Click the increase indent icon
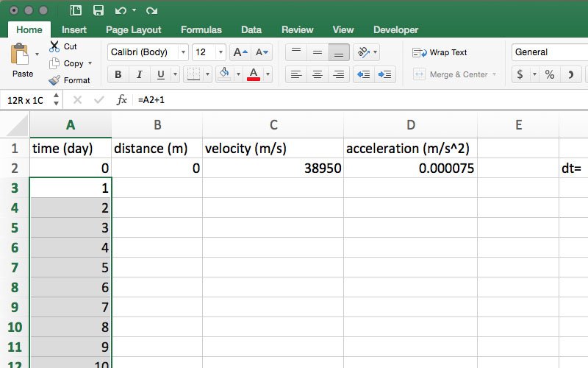 click(384, 74)
